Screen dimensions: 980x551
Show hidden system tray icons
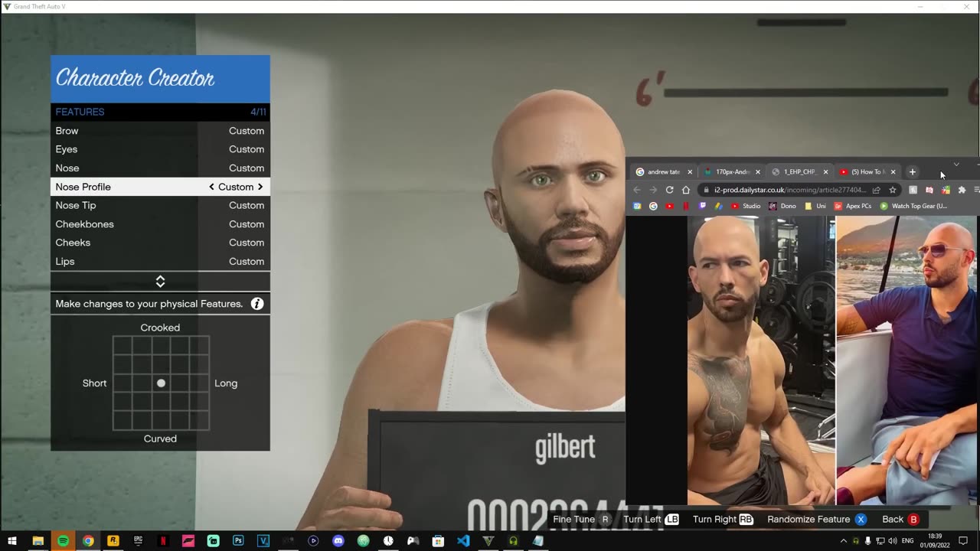coord(844,541)
